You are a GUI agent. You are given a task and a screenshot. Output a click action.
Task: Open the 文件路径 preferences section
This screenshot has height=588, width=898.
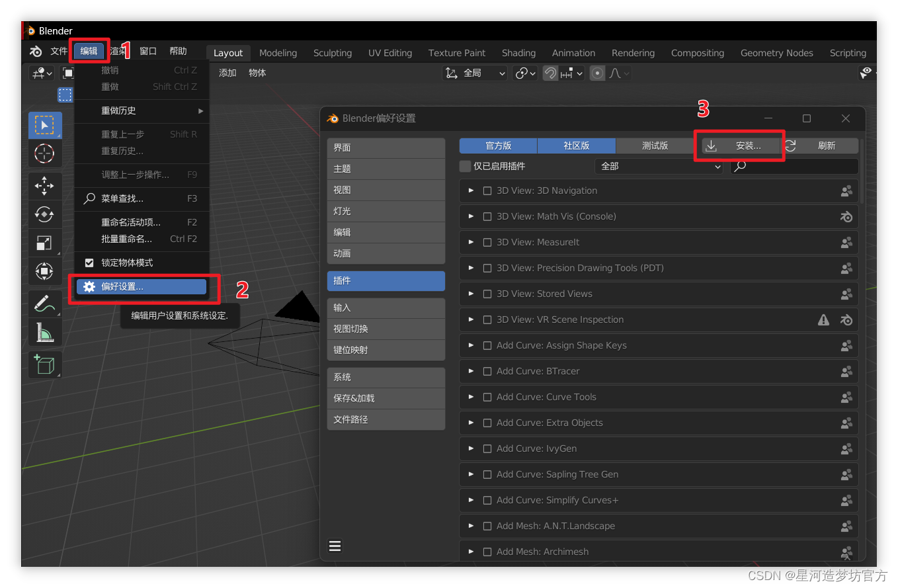[386, 419]
